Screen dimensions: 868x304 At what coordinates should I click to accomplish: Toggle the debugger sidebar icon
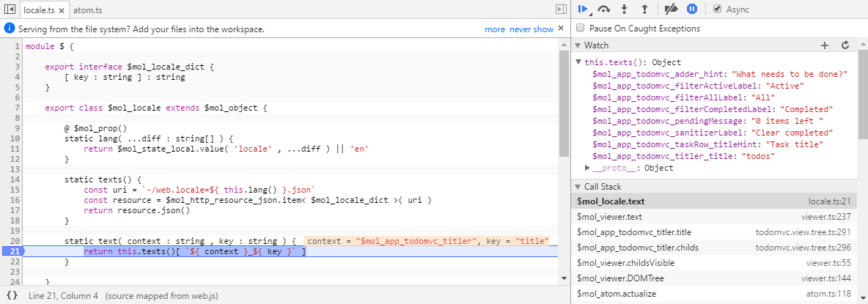pos(561,10)
